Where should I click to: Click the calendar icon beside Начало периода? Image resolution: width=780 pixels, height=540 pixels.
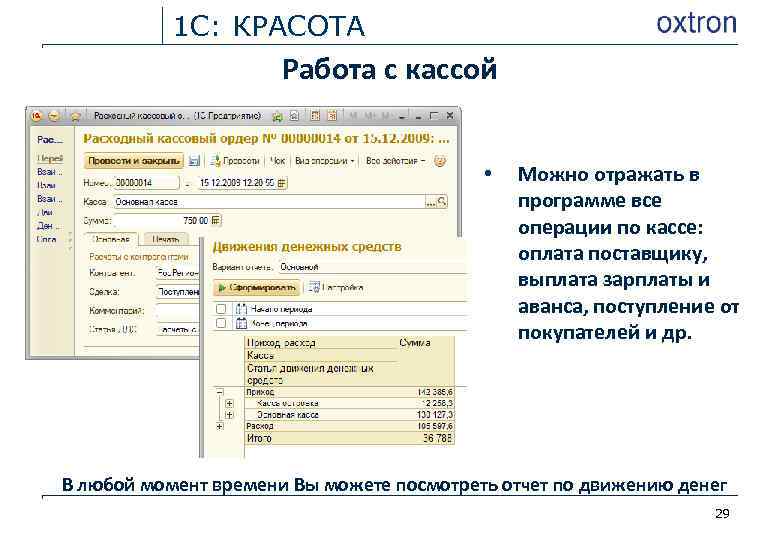tap(241, 309)
